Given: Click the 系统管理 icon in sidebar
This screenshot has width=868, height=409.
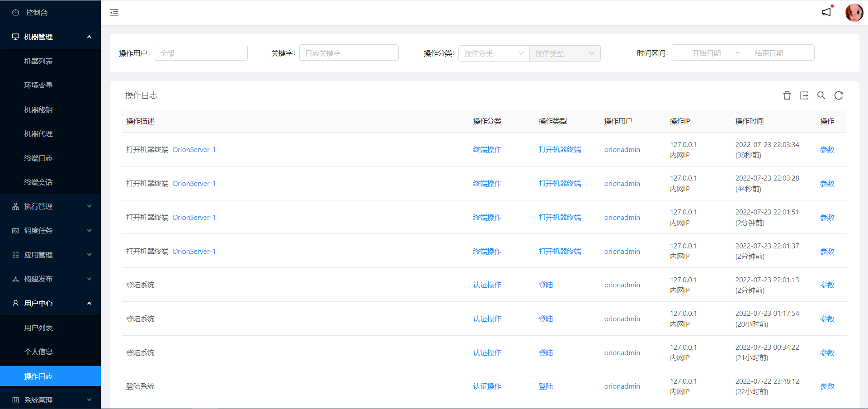Looking at the screenshot, I should 16,400.
